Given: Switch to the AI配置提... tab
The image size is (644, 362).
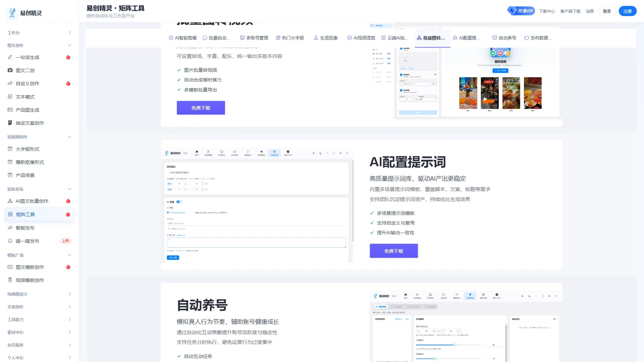Looking at the screenshot, I should pos(467,38).
